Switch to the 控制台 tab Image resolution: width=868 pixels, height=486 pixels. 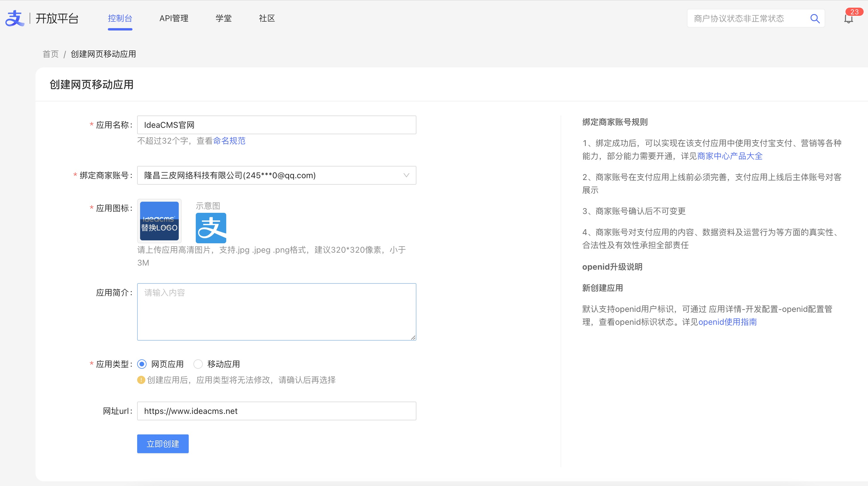120,18
